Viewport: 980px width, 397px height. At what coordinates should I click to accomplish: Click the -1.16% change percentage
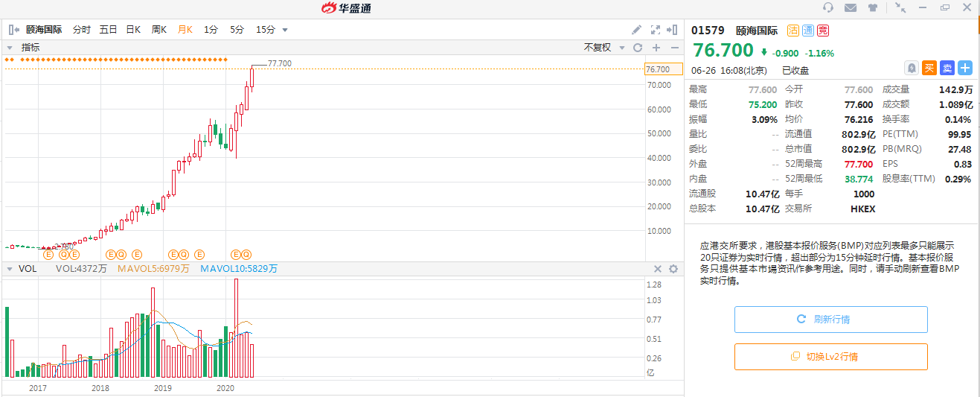tap(820, 54)
